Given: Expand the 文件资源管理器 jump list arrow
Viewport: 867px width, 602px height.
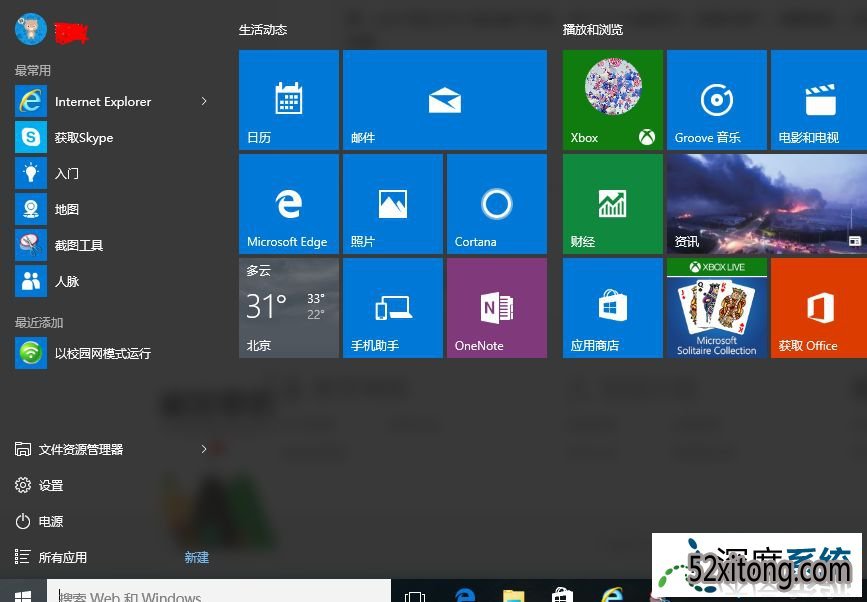Looking at the screenshot, I should (204, 449).
